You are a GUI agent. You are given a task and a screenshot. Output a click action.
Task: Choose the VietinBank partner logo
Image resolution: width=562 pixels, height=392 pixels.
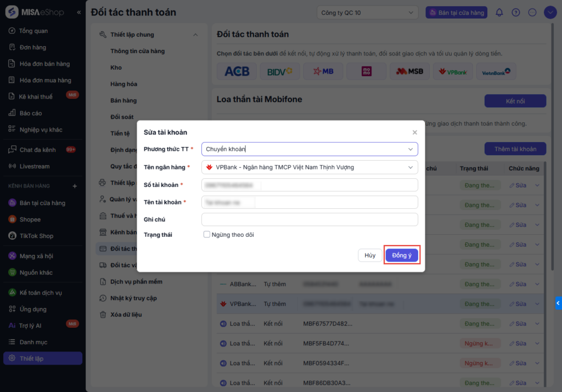coord(496,71)
